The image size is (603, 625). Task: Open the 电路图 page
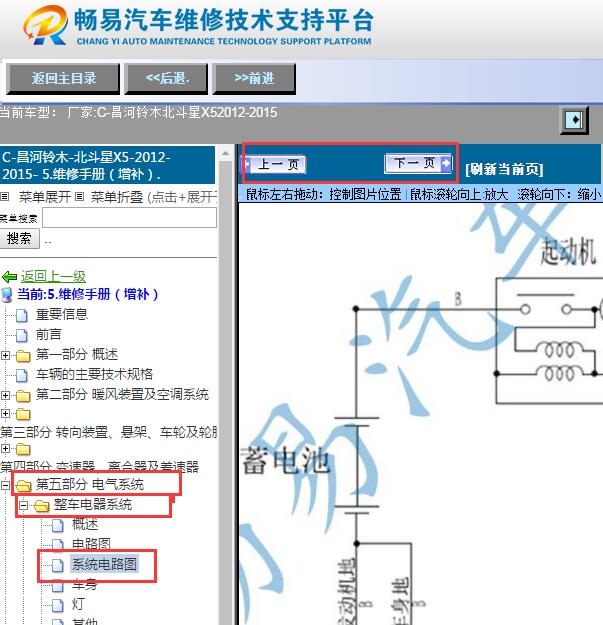[91, 544]
